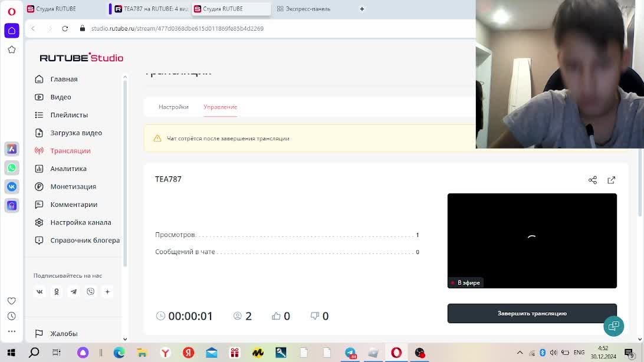This screenshot has height=362, width=644.
Task: Click Завершить трансляцию button
Action: 532,314
